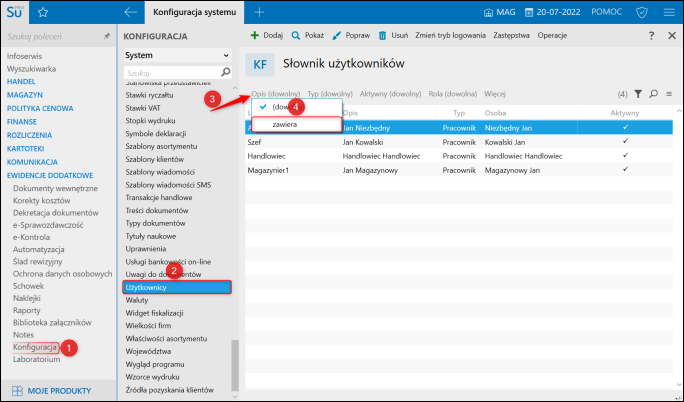The width and height of the screenshot is (684, 402).
Task: Toggle Aktywny check for Jan Niezbędny row
Action: coord(626,127)
